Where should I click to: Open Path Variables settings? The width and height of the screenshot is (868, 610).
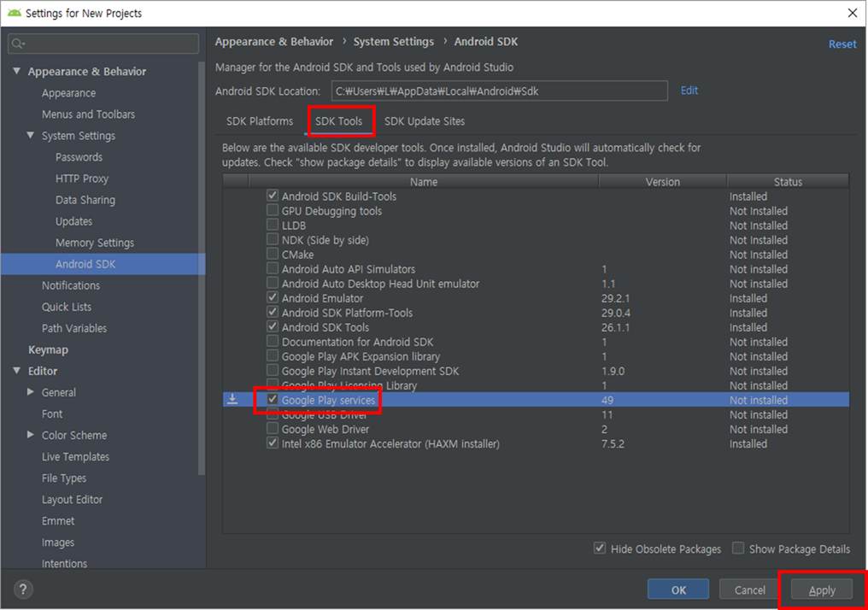[x=74, y=328]
